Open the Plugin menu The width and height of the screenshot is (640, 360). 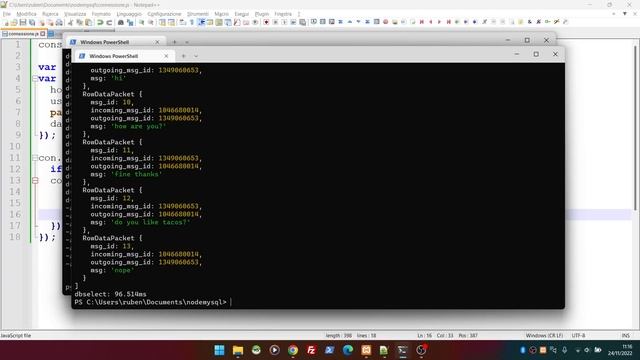pos(262,14)
